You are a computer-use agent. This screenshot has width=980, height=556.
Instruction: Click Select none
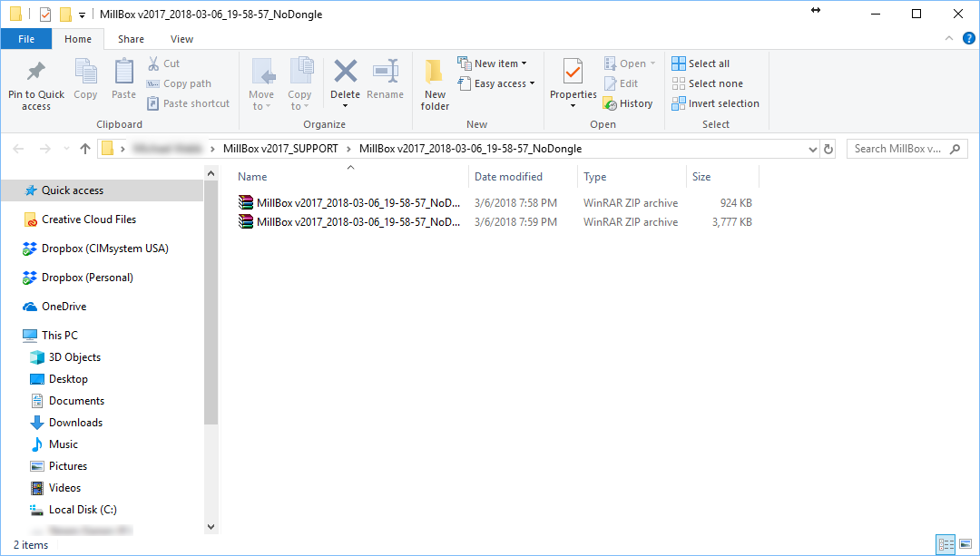(708, 83)
